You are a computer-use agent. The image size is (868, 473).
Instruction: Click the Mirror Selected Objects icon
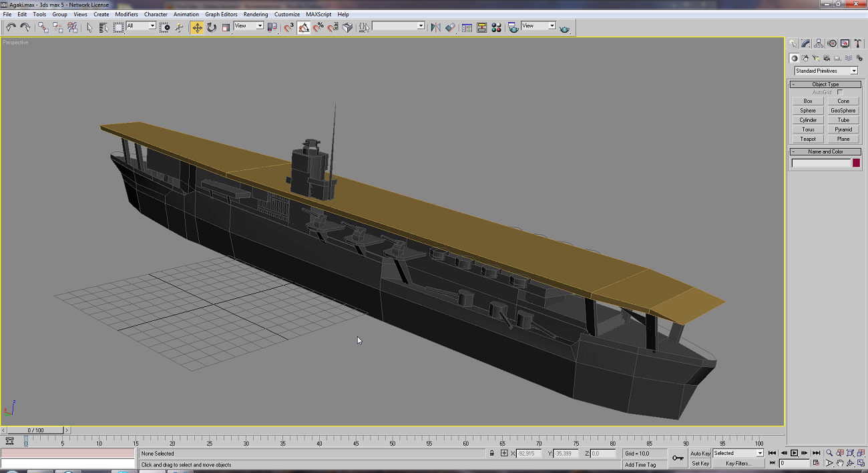point(435,27)
